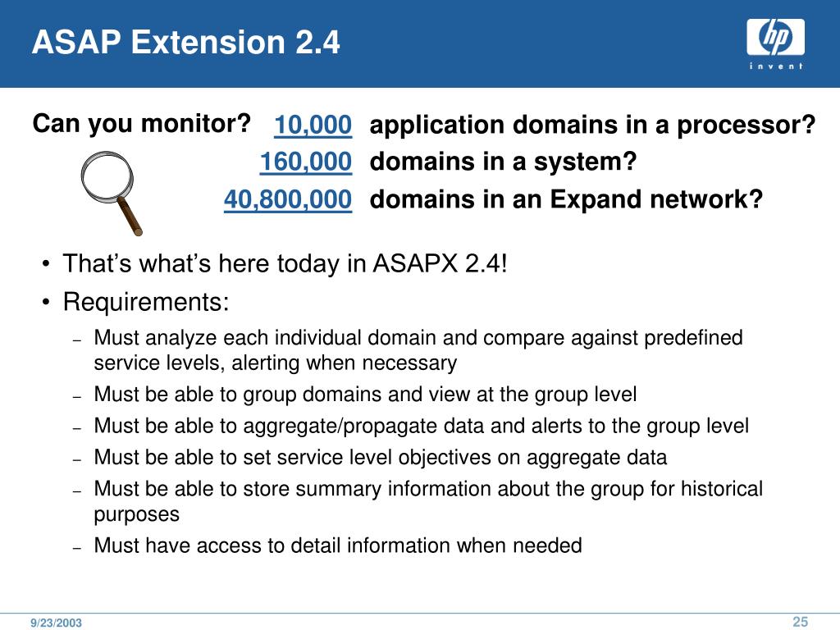840x630 pixels.
Task: Open the 40,800,000 link
Action: tap(288, 199)
